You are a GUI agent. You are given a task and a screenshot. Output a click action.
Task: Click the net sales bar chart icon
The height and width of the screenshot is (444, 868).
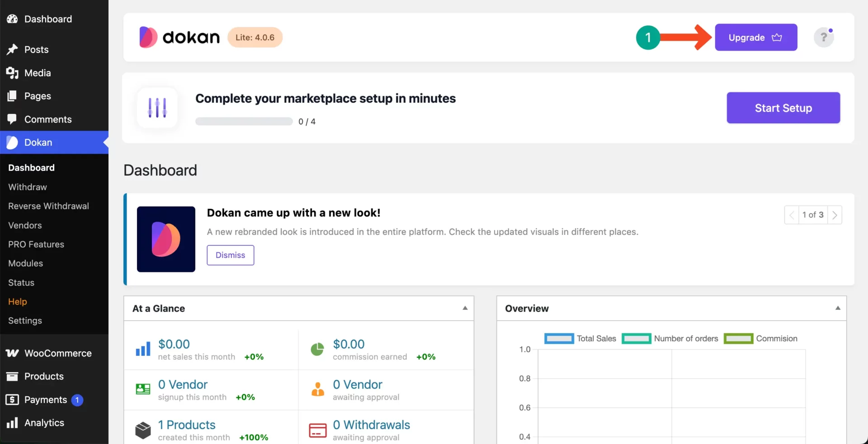click(143, 349)
